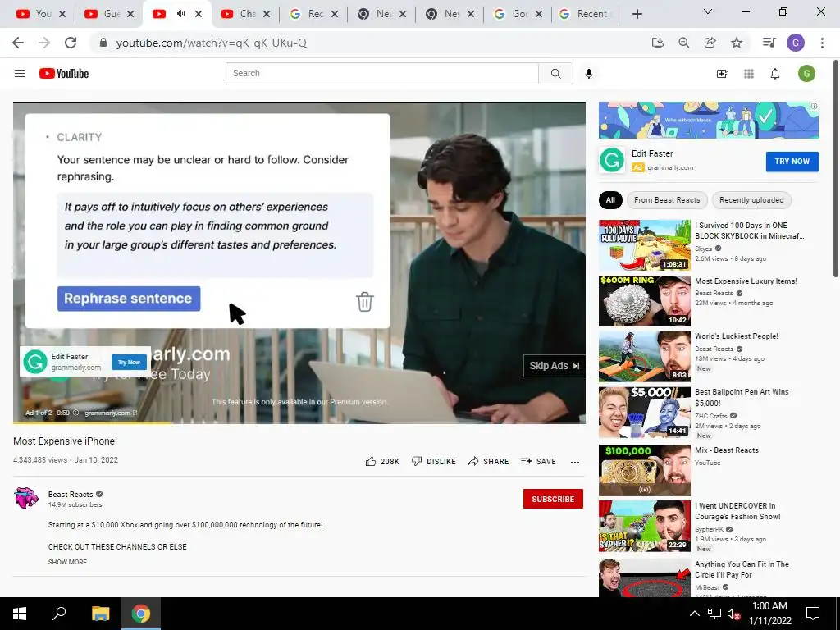Open more actions ellipsis under video
Viewport: 840px width, 630px height.
point(575,463)
